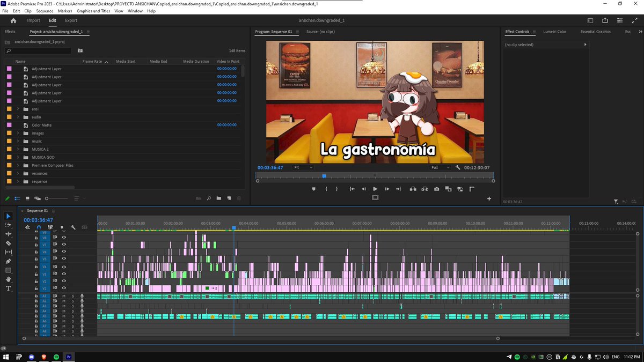
Task: Open the Button Editor plus icon
Action: point(489,198)
